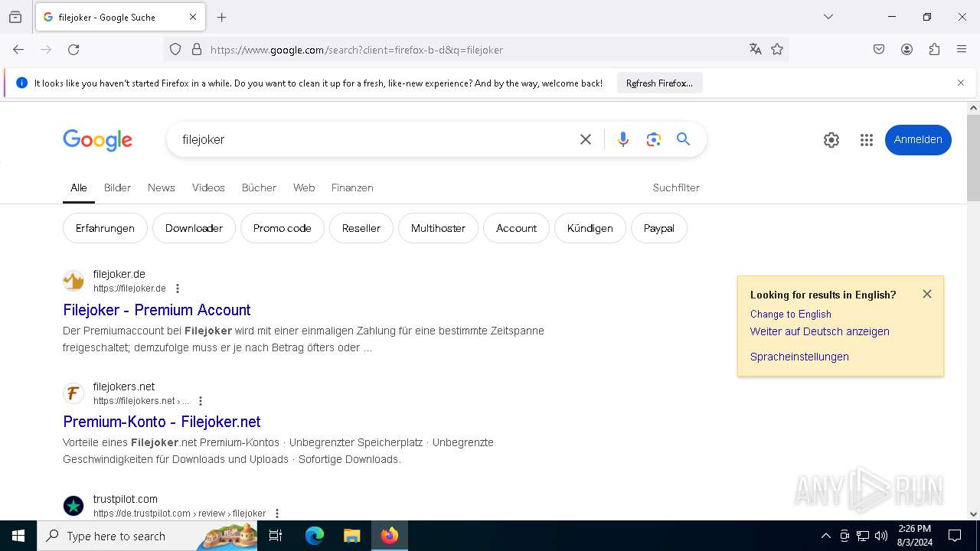Open the volume control icon

click(881, 536)
